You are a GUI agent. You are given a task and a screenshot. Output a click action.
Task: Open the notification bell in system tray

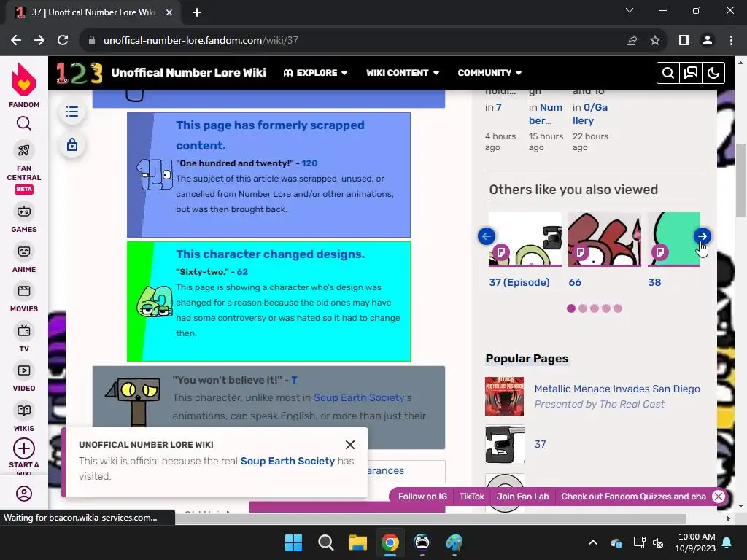click(x=727, y=542)
